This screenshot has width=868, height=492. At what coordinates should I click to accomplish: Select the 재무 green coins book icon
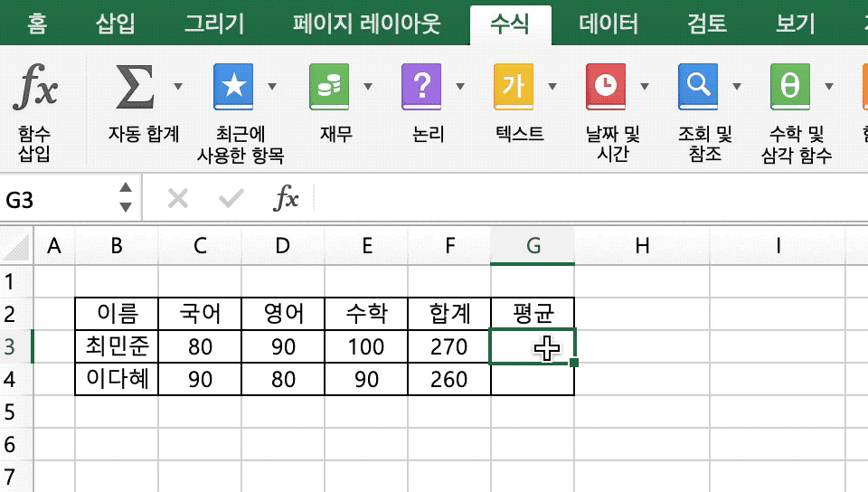329,86
